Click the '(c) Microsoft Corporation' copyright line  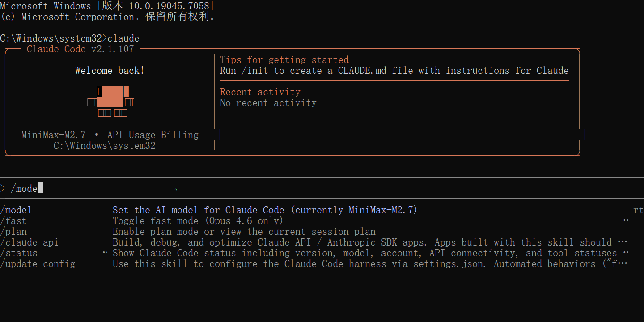(109, 17)
